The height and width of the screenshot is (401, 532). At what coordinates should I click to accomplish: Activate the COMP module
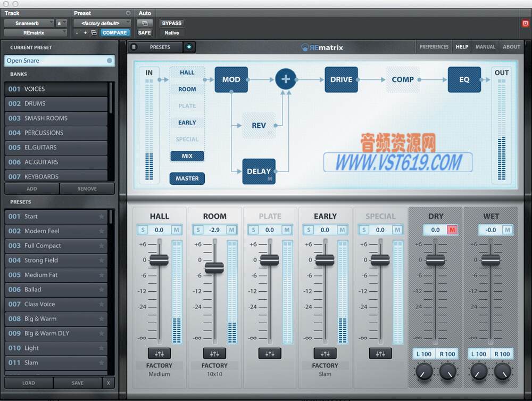402,79
